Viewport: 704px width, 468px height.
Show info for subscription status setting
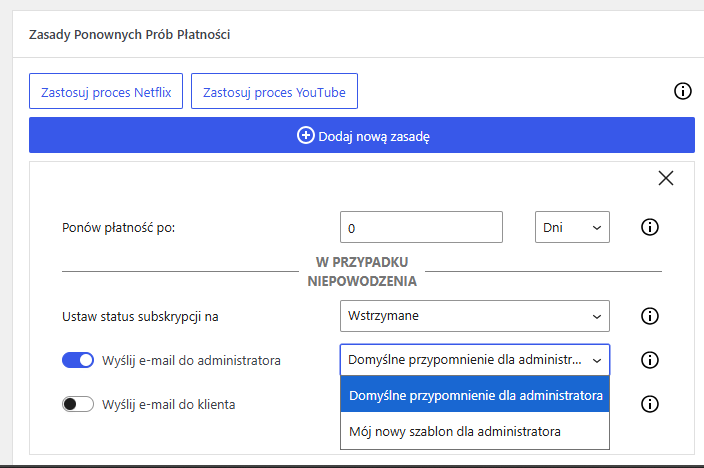[650, 316]
